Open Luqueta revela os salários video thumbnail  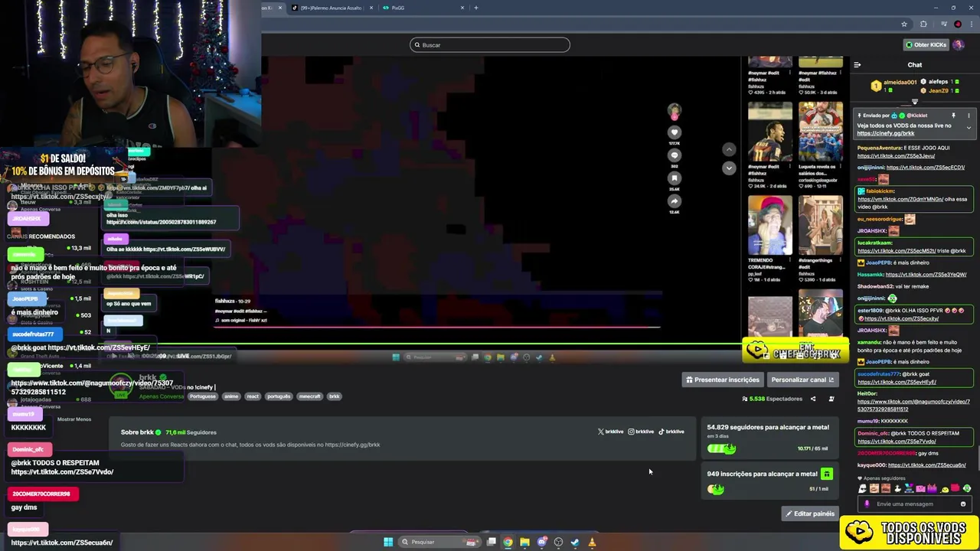[x=821, y=132]
